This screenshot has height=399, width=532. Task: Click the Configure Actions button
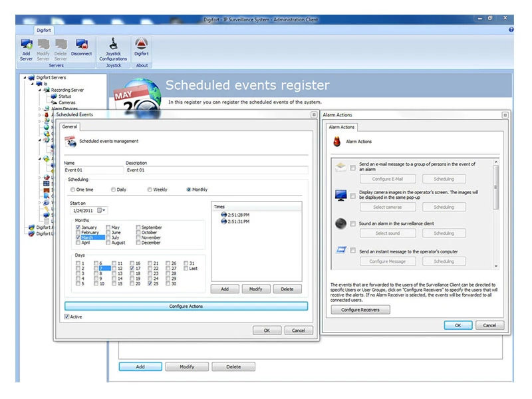coord(186,306)
